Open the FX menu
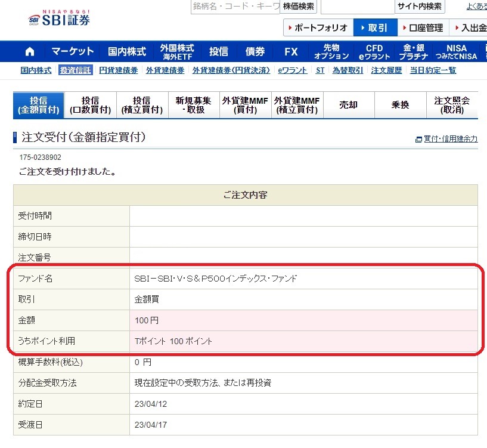 291,51
